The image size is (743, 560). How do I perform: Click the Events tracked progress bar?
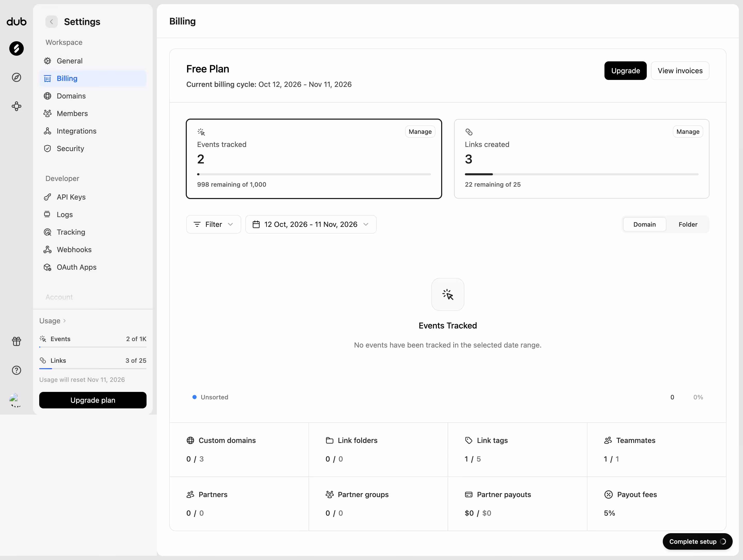pos(314,174)
